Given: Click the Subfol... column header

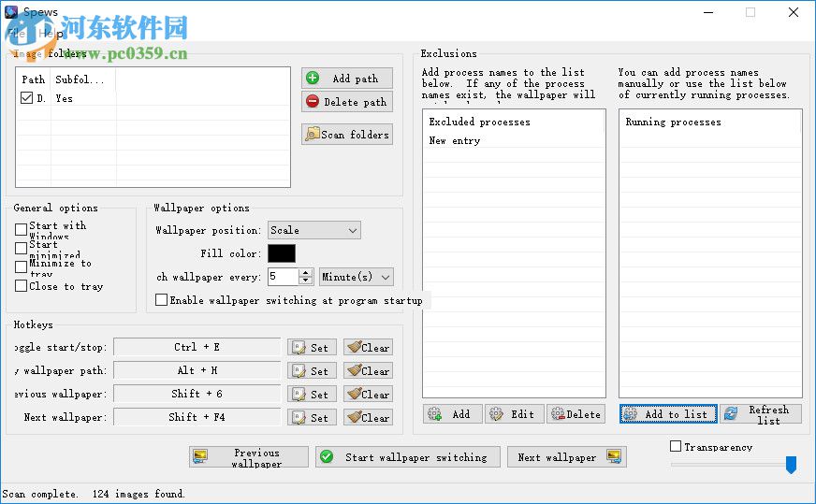Looking at the screenshot, I should [83, 79].
